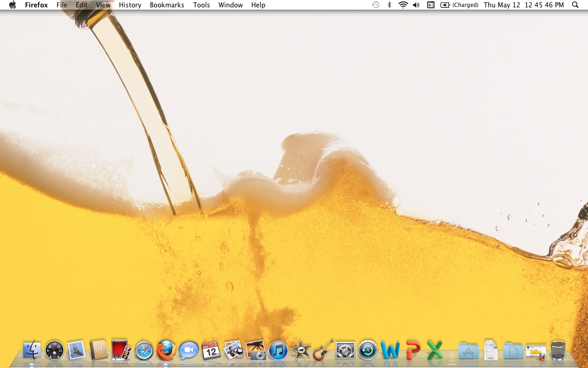588x368 pixels.
Task: Open Safari compass icon in Dock
Action: (144, 351)
